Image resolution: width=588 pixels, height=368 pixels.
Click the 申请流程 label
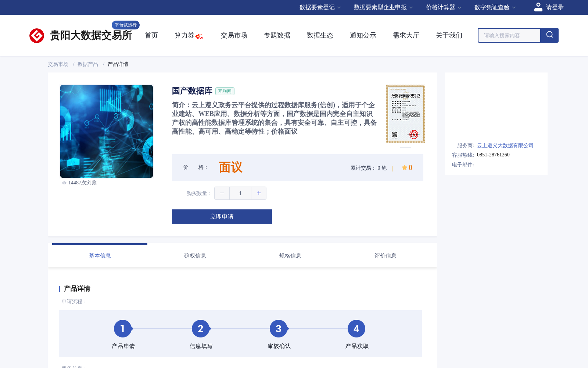pos(74,301)
